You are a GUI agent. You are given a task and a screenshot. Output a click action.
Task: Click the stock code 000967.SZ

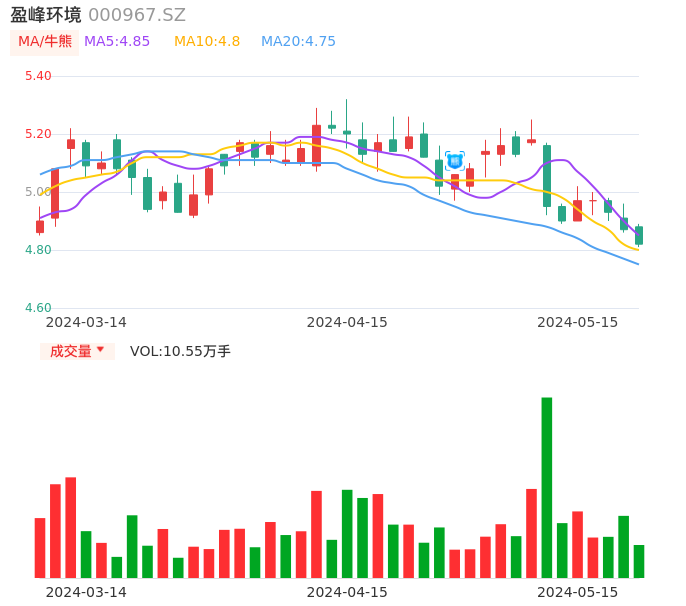(x=137, y=15)
